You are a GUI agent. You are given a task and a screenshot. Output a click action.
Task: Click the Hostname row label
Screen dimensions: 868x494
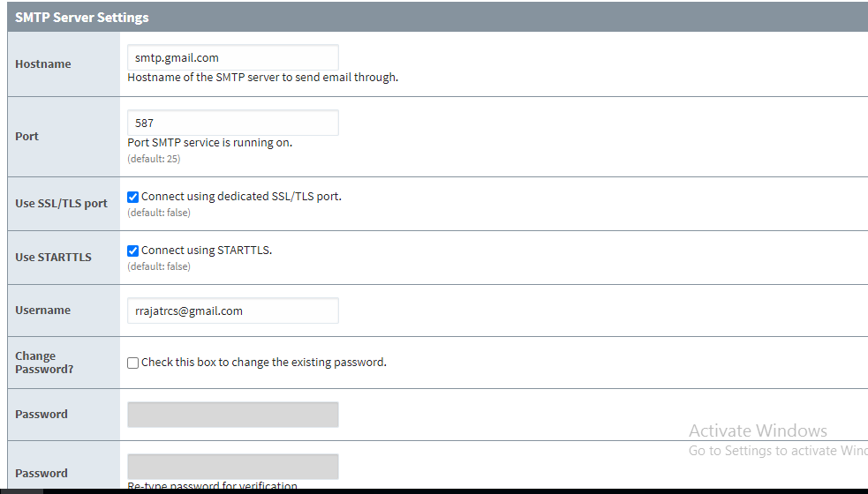[43, 64]
